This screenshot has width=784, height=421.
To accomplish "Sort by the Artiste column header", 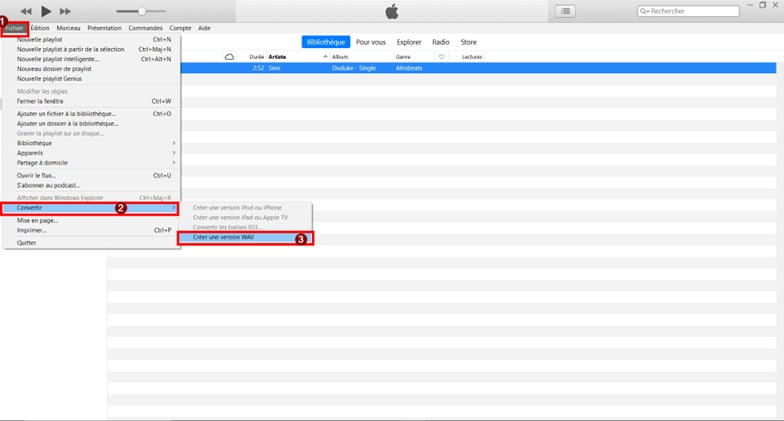I will tap(277, 57).
